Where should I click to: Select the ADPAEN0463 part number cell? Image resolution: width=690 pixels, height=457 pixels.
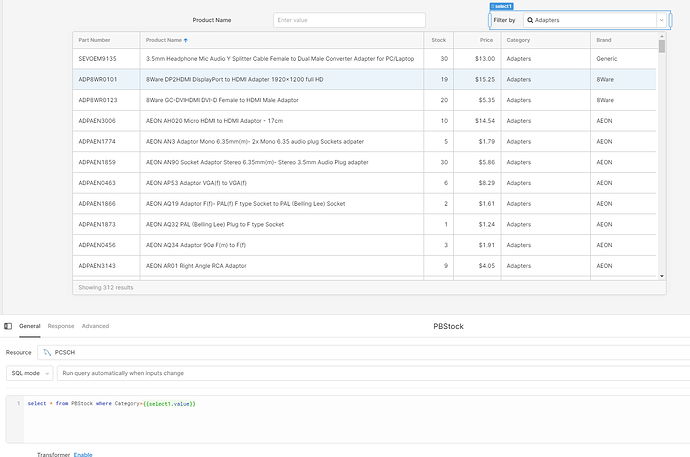pos(106,183)
